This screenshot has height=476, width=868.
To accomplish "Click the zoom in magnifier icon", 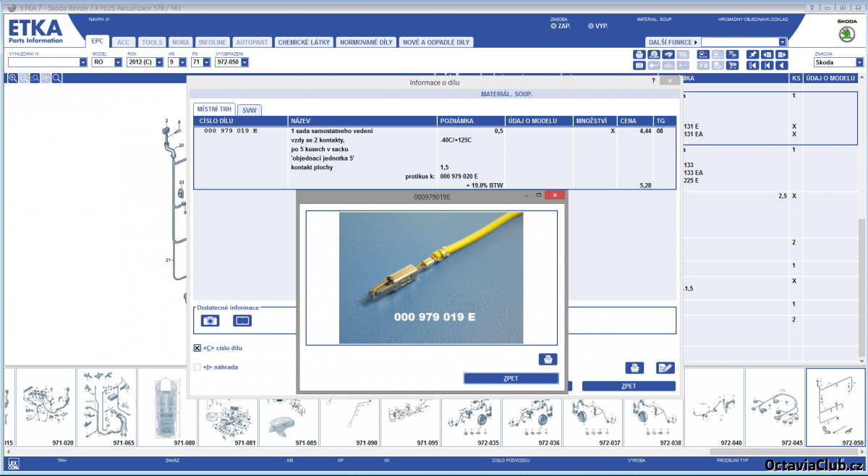I will coord(13,78).
